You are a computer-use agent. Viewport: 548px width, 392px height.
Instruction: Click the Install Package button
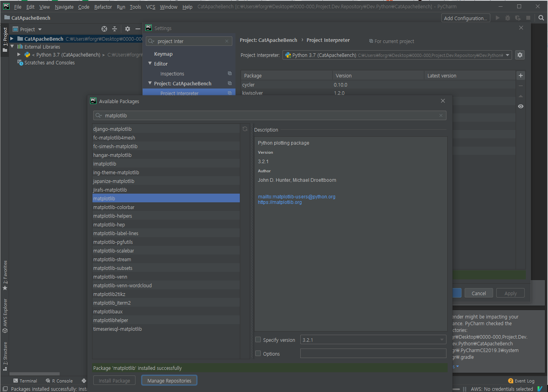pos(114,381)
